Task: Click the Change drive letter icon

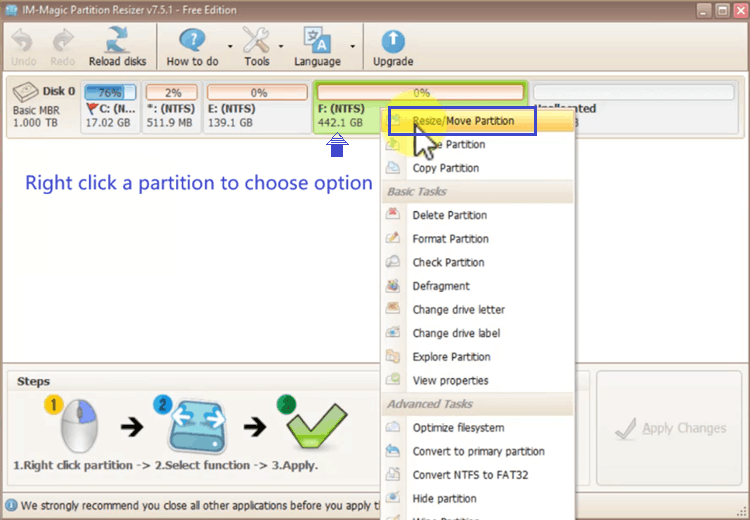Action: 393,308
